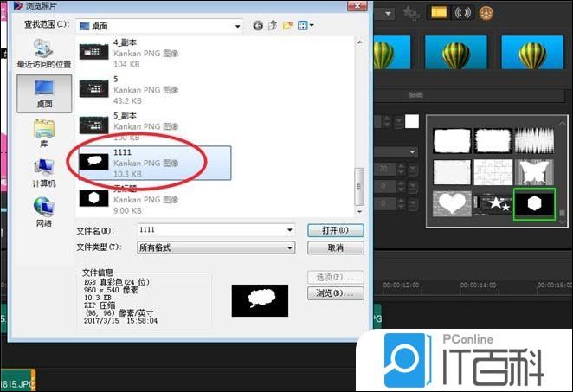The width and height of the screenshot is (573, 392).
Task: Click the 打开 button
Action: [336, 230]
